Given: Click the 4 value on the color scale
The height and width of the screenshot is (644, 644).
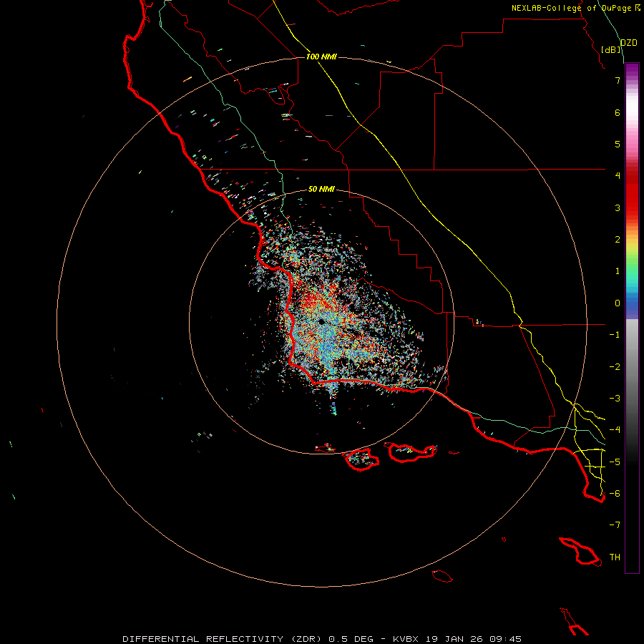Looking at the screenshot, I should 618,176.
